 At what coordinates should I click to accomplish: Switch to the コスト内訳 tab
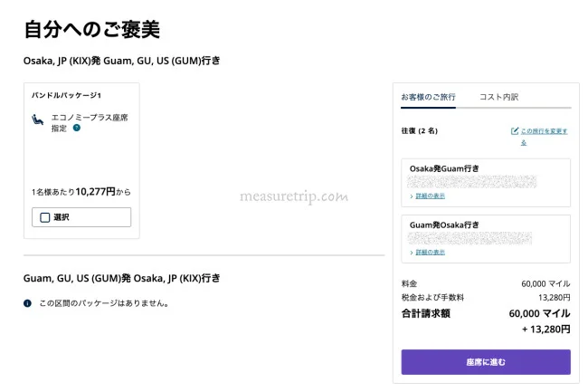(x=498, y=97)
